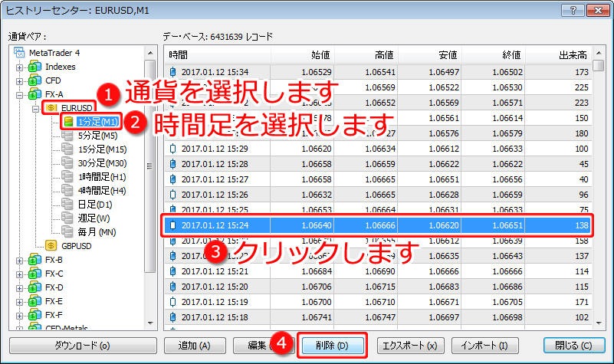Click the 閉じる (C) button
The image size is (614, 364).
(574, 346)
